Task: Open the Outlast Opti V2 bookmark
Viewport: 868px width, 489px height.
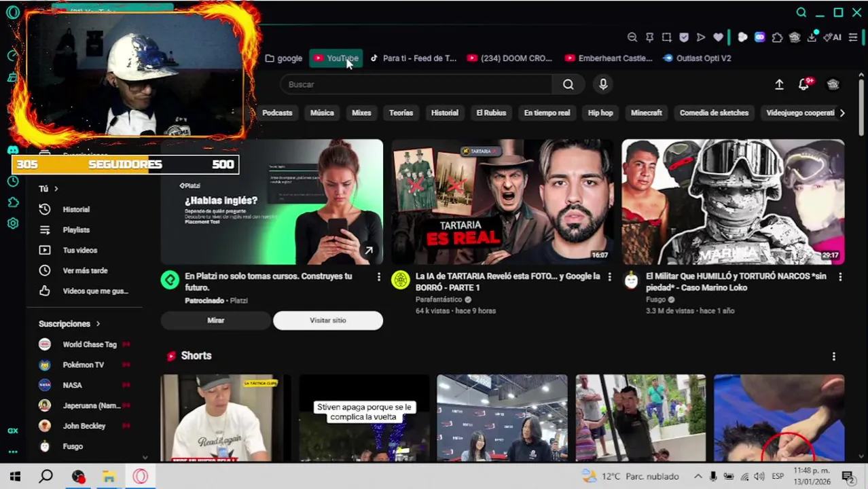Action: pos(697,58)
